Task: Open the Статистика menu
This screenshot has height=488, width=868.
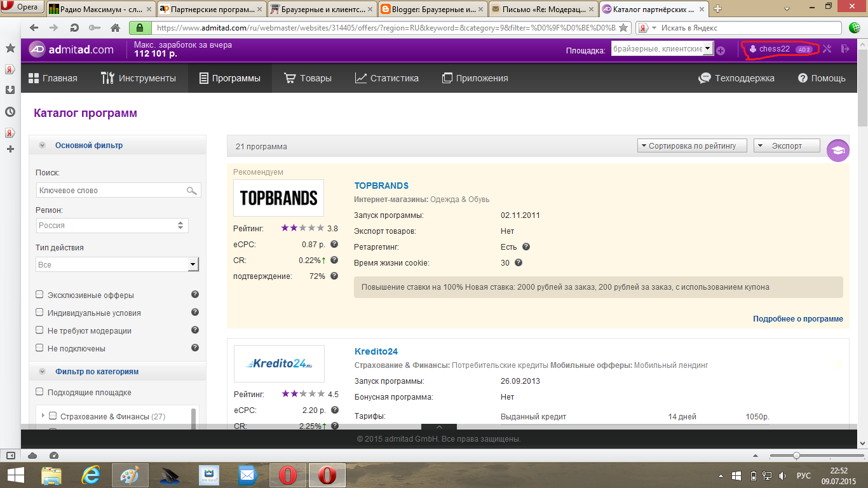Action: point(386,78)
